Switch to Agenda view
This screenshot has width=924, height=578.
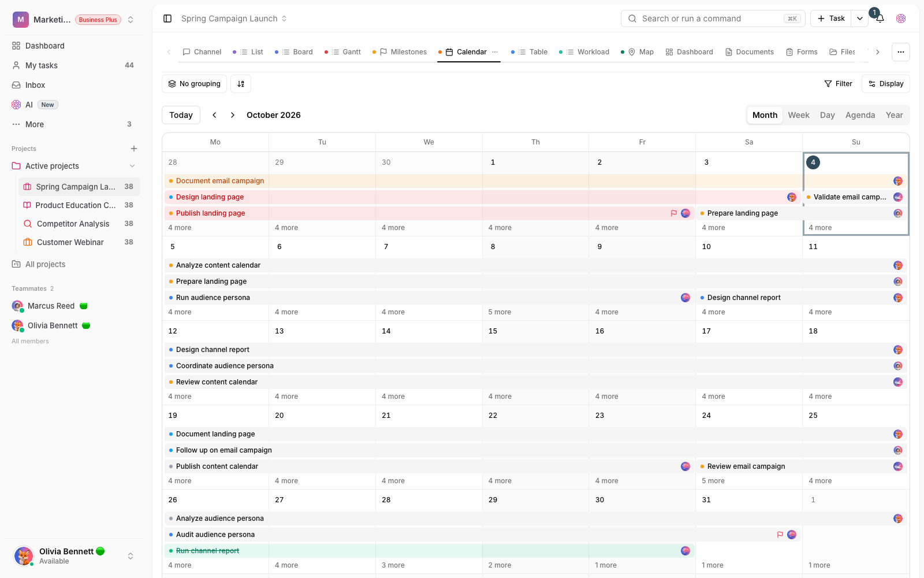coord(860,115)
